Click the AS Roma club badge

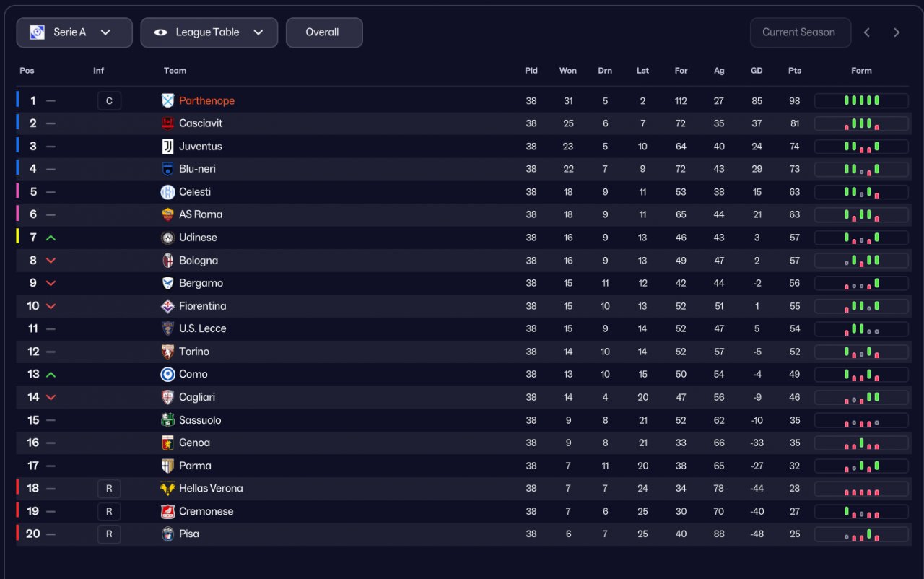[167, 214]
